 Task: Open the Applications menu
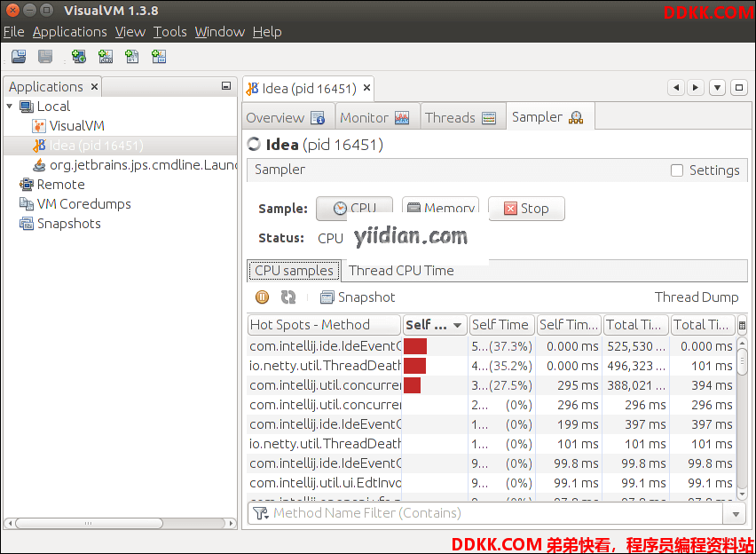coord(70,32)
